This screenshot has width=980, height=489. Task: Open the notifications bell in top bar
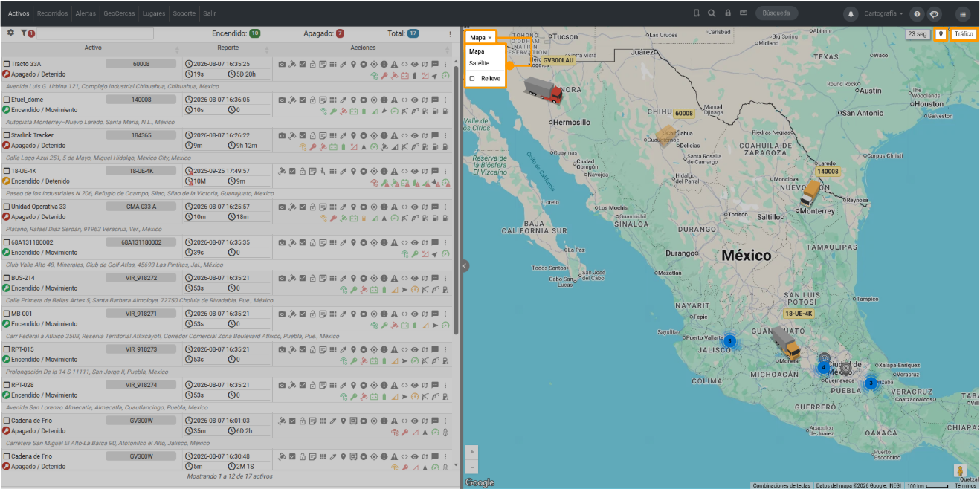coord(851,13)
